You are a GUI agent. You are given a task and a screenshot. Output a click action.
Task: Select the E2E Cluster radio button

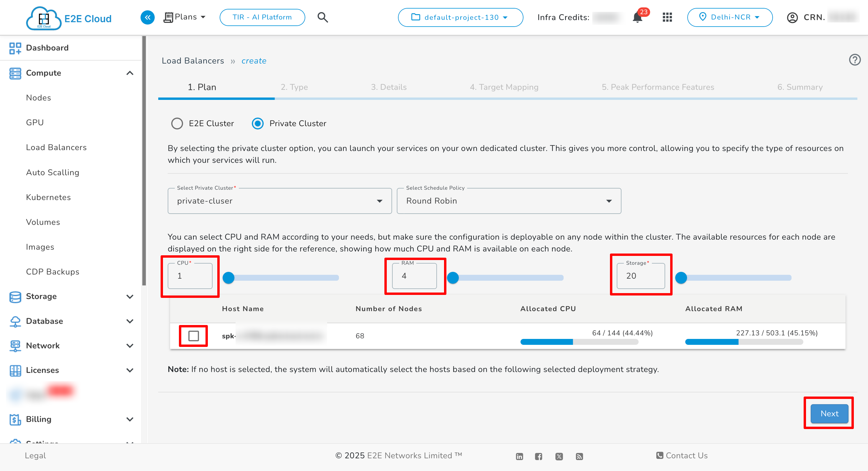(177, 124)
